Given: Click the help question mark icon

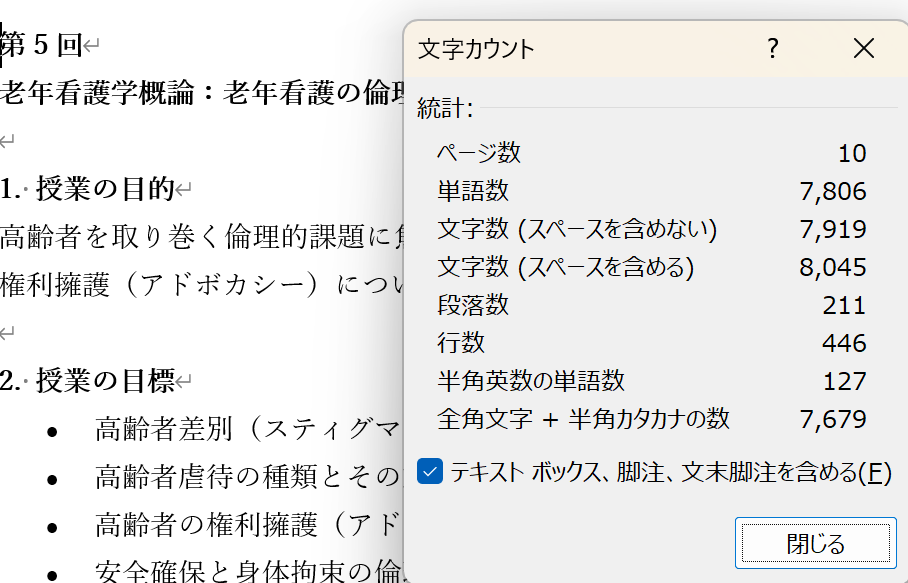Looking at the screenshot, I should [772, 48].
